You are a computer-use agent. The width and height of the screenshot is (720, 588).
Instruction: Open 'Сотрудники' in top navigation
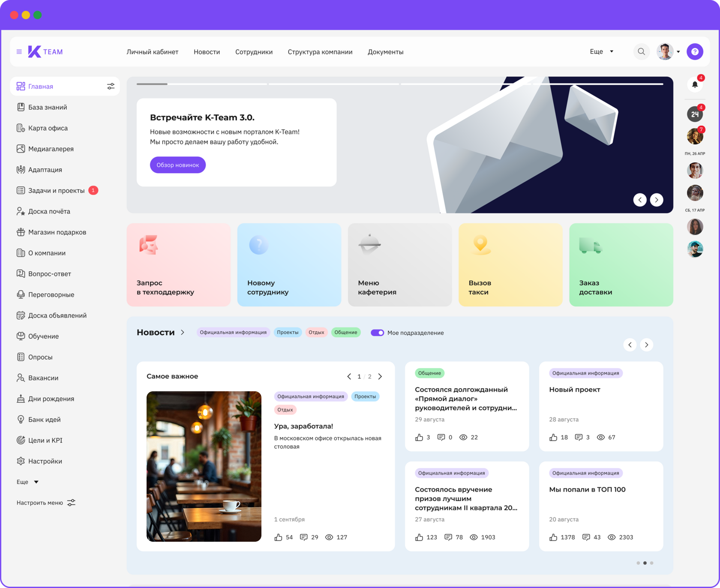pos(254,52)
